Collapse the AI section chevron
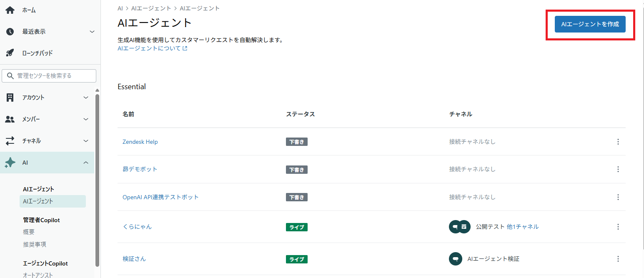This screenshot has height=278, width=644. [x=86, y=163]
